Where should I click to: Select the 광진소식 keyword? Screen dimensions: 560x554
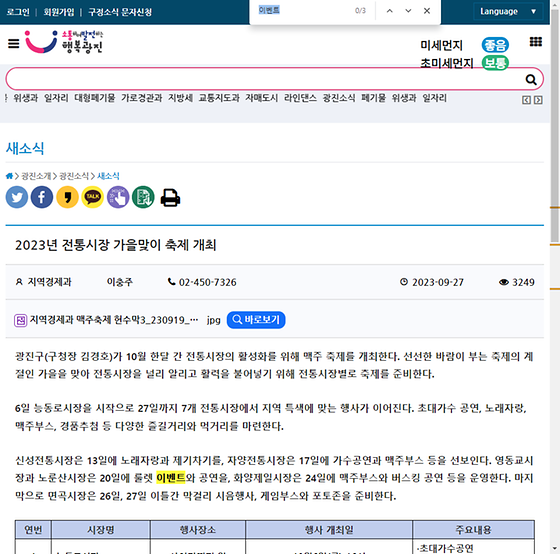(339, 98)
